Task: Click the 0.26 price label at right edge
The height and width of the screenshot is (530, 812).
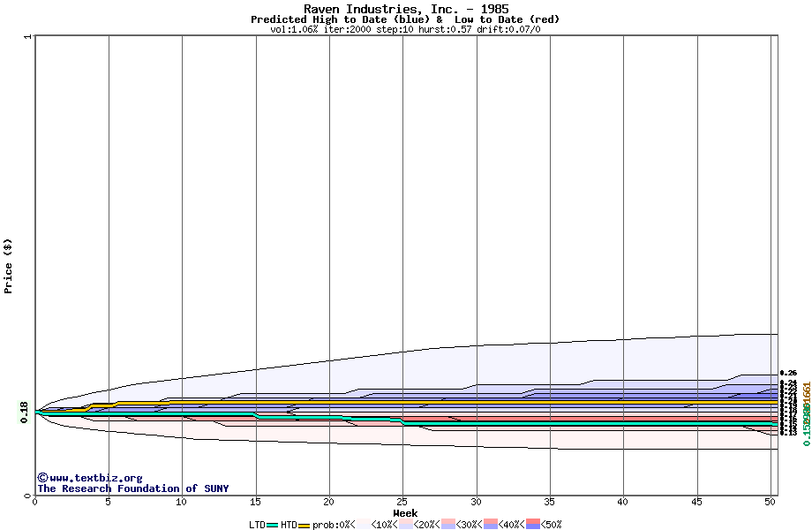Action: tap(788, 374)
